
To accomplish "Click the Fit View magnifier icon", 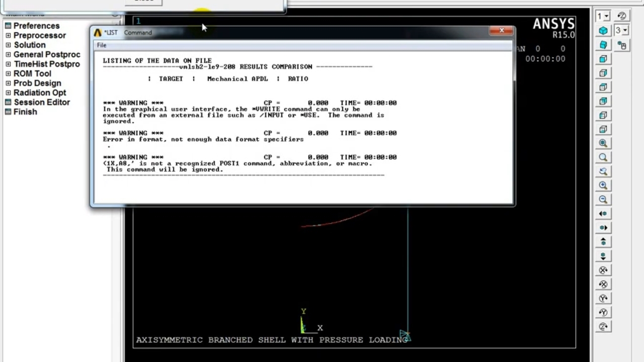I will tap(603, 143).
